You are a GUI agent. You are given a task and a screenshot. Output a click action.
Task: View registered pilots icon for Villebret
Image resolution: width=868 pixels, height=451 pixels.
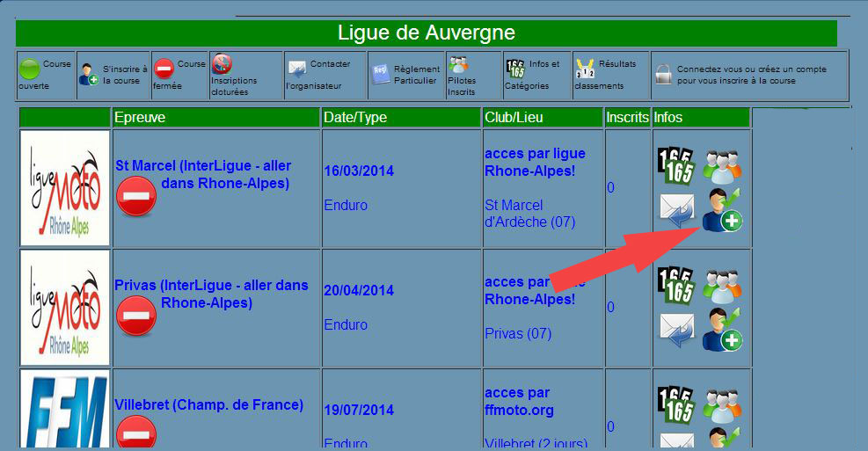pyautogui.click(x=722, y=405)
